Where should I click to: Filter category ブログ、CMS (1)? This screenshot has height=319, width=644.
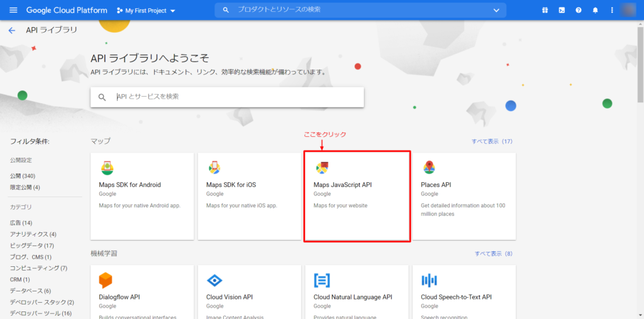click(x=31, y=257)
